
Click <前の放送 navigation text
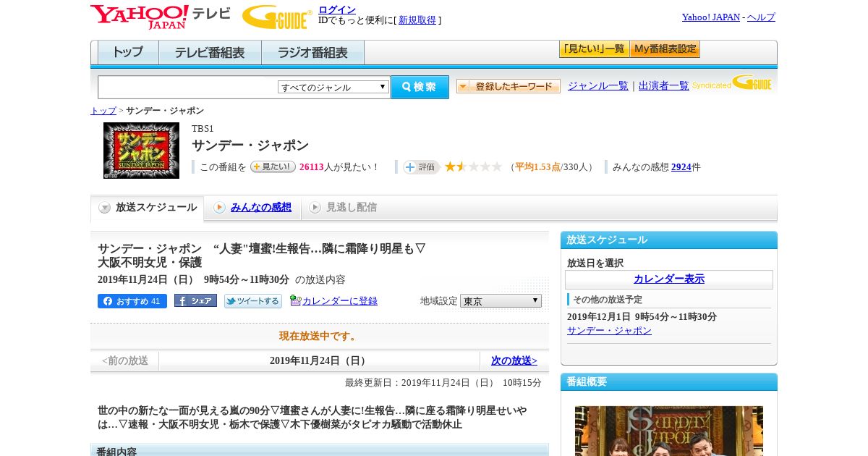(125, 360)
